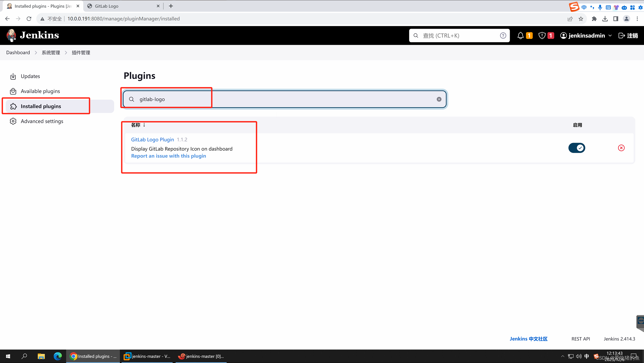Disable the GitLab Logo Plugin toggle

576,148
